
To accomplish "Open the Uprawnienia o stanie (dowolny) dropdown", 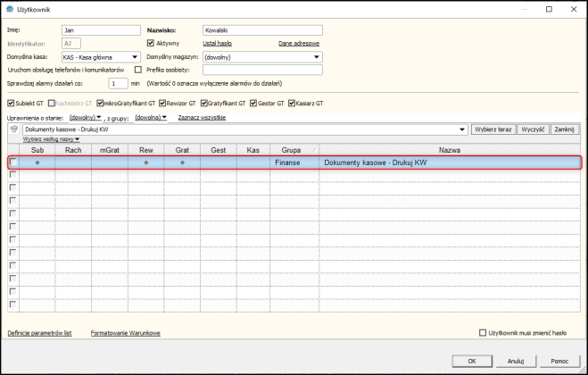I will coord(86,118).
